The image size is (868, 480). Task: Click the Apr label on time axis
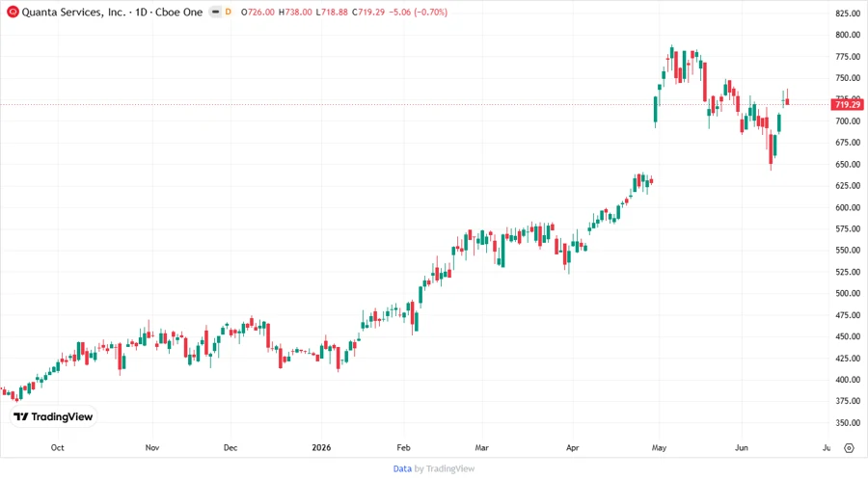(572, 448)
